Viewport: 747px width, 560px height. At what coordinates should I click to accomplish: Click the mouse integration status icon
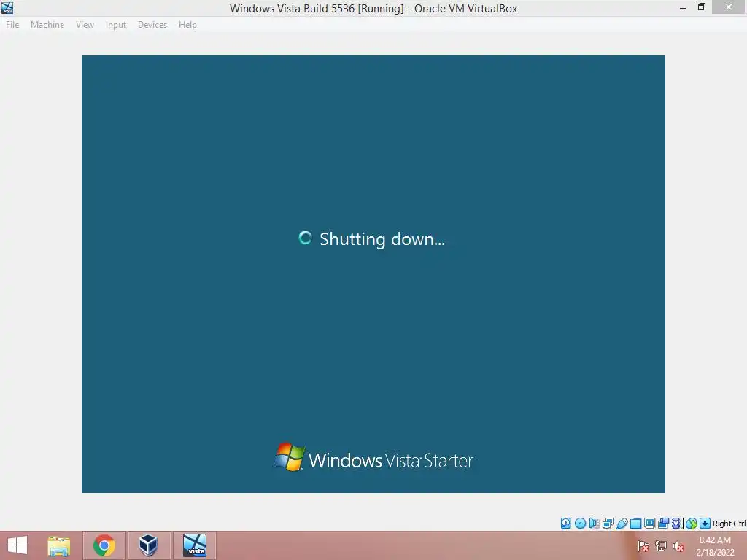692,524
